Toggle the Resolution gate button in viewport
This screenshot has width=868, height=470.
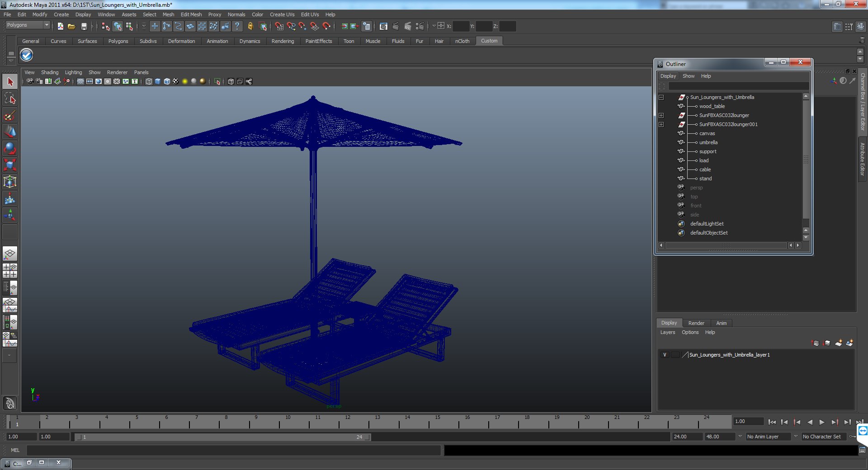coord(99,81)
